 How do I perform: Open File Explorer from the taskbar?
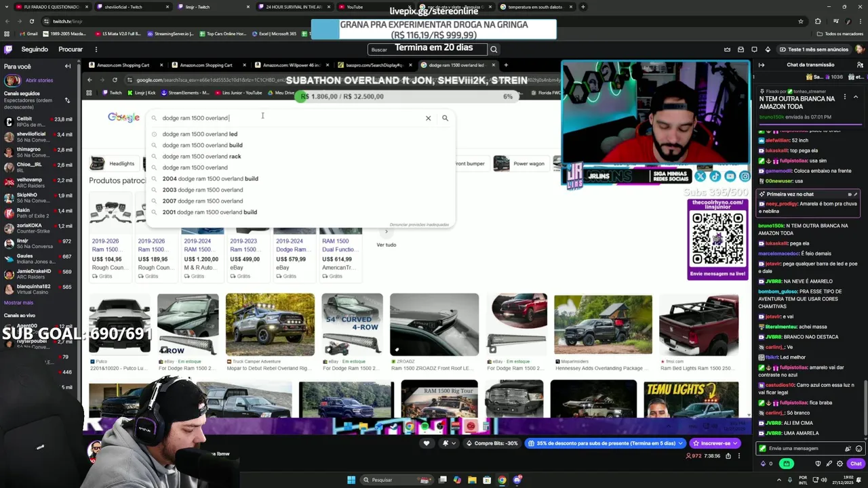(472, 480)
